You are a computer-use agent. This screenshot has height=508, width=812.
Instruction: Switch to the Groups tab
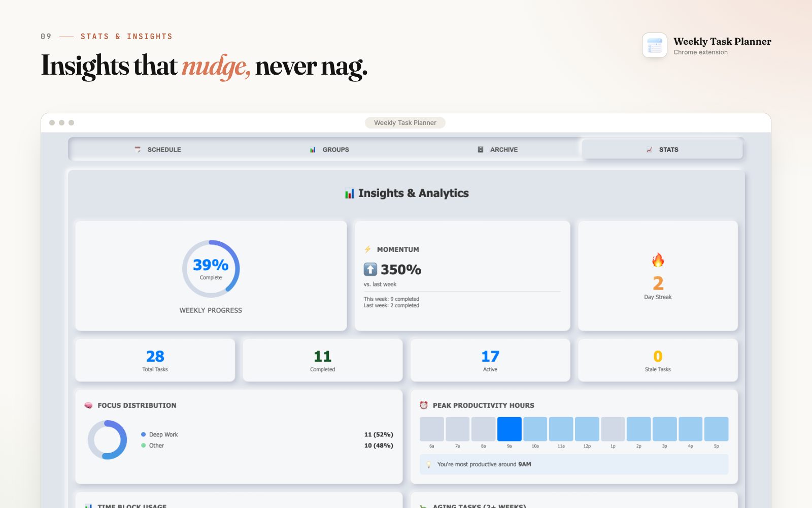(x=329, y=149)
